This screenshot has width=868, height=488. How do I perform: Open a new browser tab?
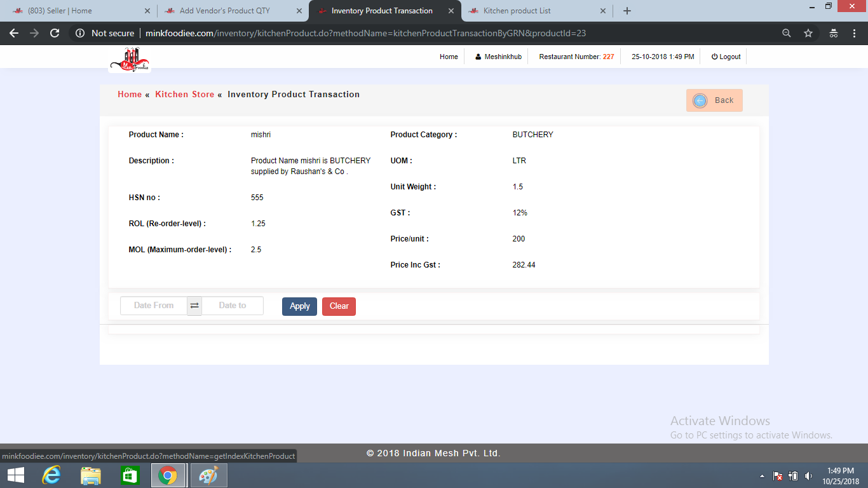coord(627,11)
